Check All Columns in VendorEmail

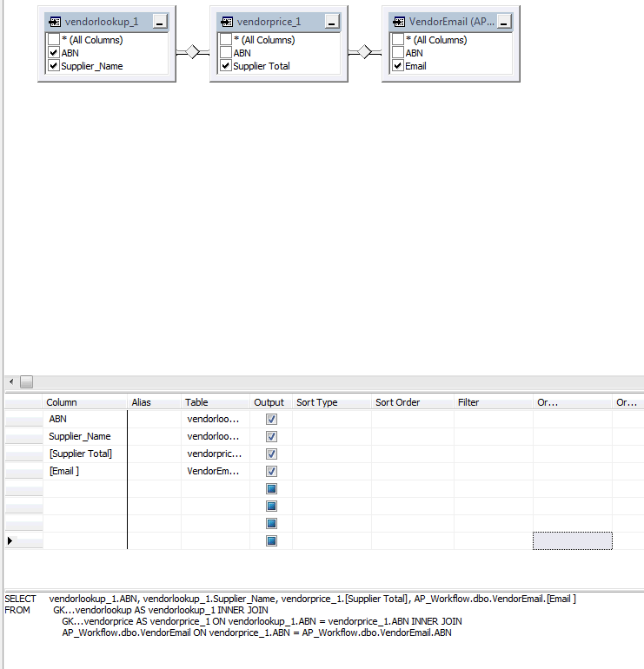tap(398, 40)
